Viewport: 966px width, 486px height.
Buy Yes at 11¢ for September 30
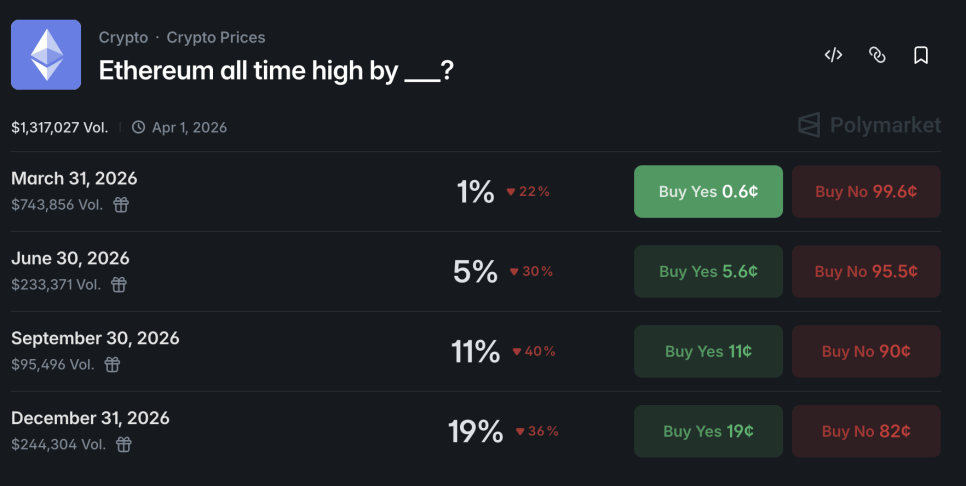point(708,352)
